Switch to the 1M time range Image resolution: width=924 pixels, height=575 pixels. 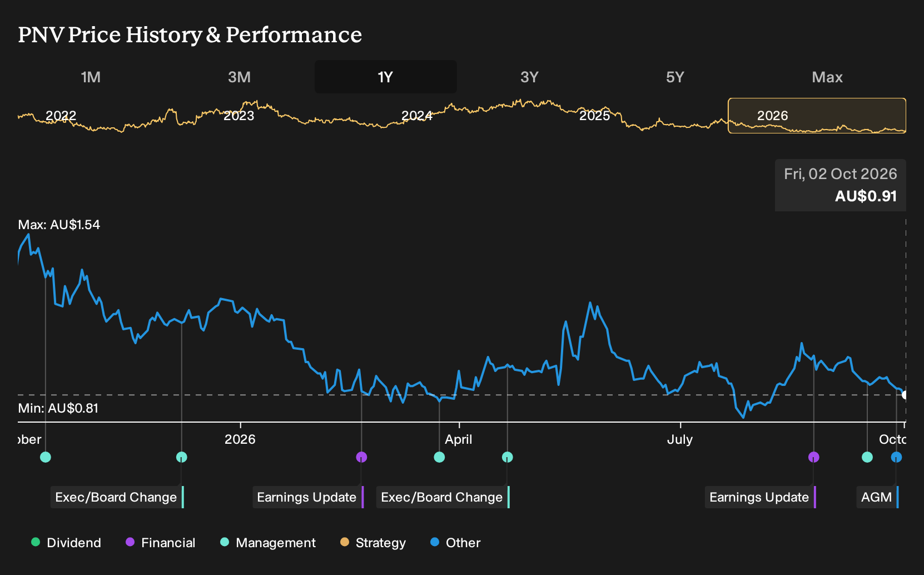click(91, 77)
